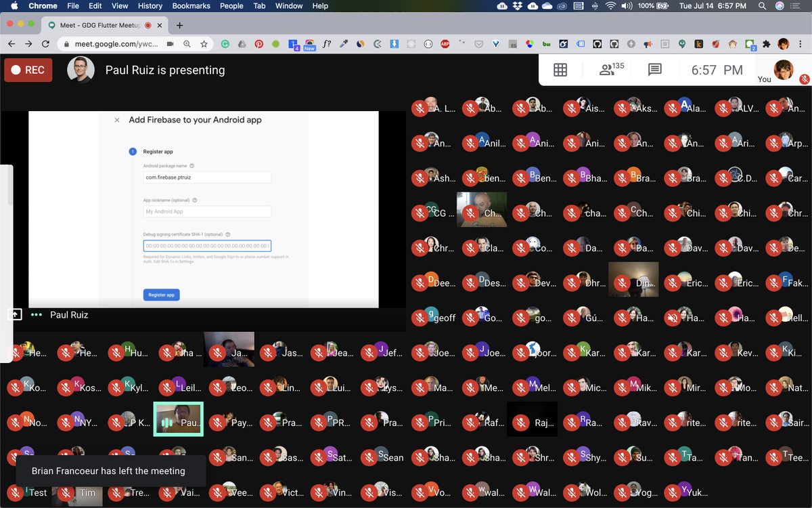The image size is (812, 508).
Task: Click the muted mic on Kev... tile
Action: coord(723,353)
